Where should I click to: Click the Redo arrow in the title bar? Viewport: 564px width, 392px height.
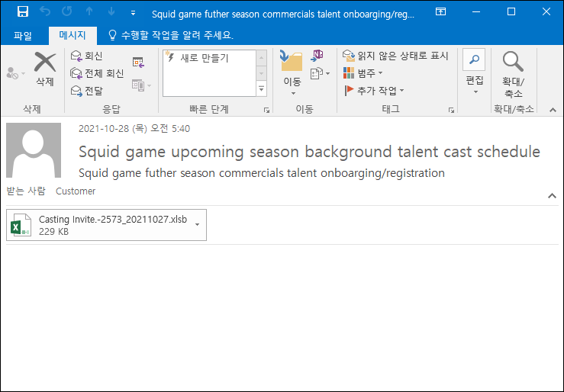67,12
